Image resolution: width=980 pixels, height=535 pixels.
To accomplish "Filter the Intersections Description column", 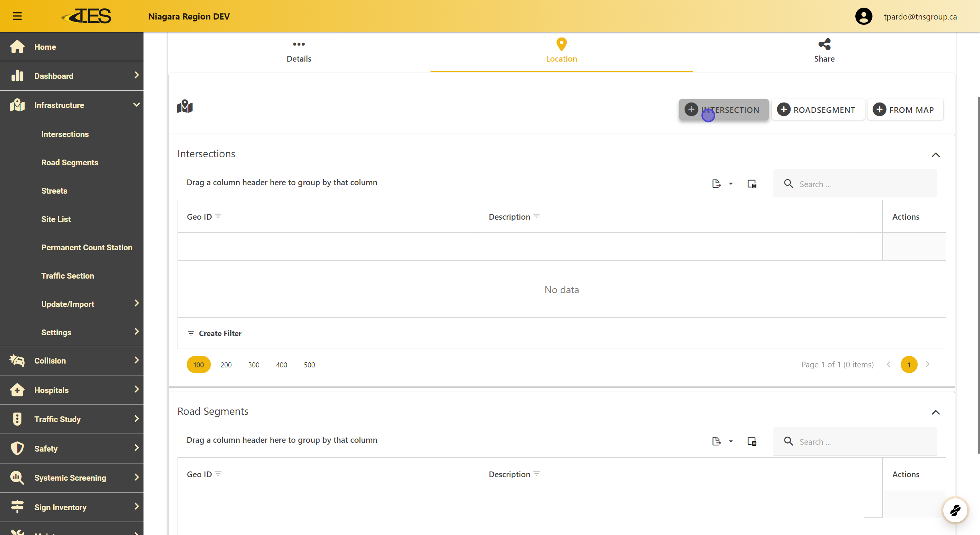I will pos(537,216).
